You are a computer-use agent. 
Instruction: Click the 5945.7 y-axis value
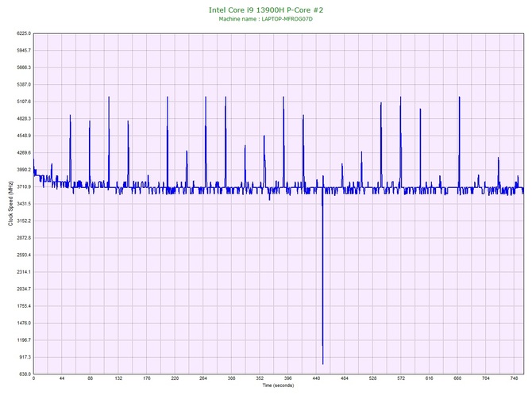(24, 51)
